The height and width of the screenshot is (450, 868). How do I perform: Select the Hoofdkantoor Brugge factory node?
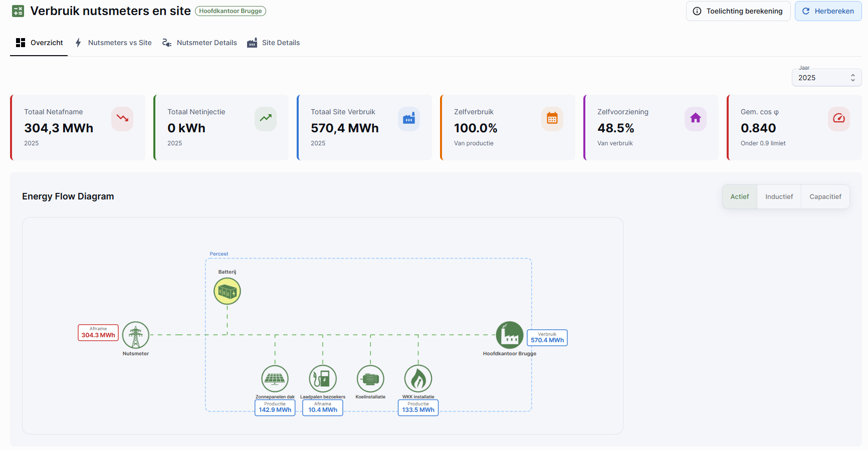[x=510, y=335]
